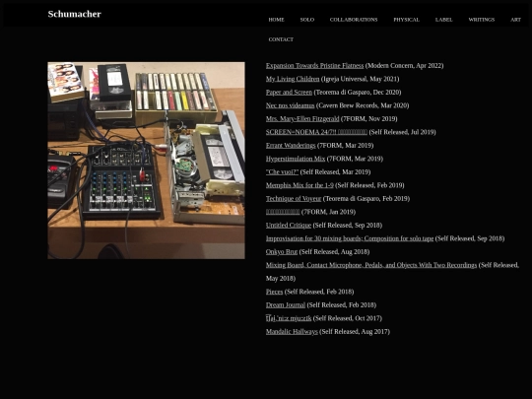Select the text "(Teorema di Gasparo, Dec 2020)"
Screen dimensions: 532x399
358,92
